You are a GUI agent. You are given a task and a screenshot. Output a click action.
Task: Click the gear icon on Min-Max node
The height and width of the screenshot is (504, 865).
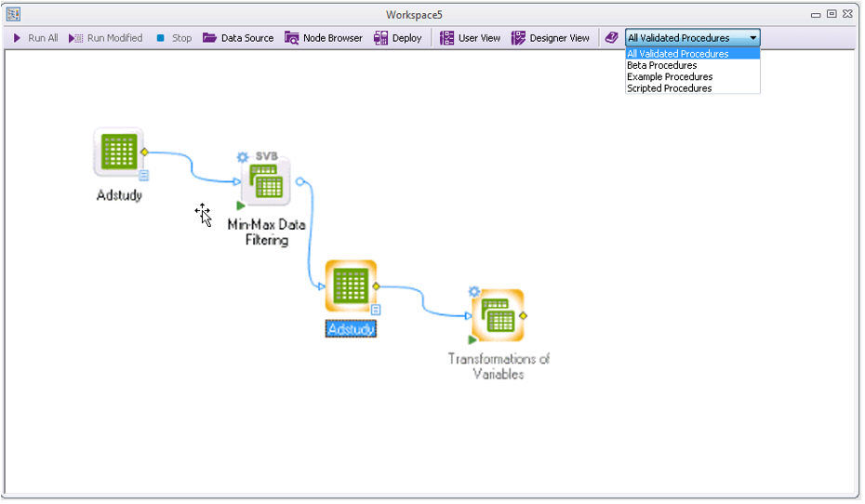(242, 157)
